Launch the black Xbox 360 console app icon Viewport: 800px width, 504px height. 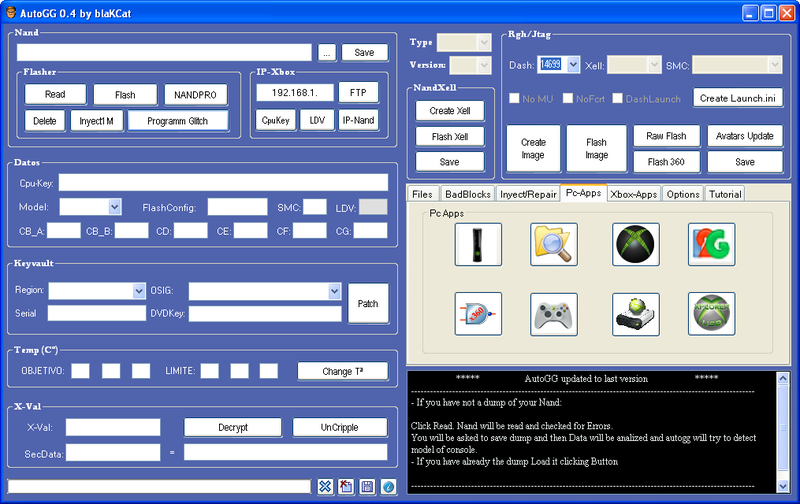[x=478, y=244]
